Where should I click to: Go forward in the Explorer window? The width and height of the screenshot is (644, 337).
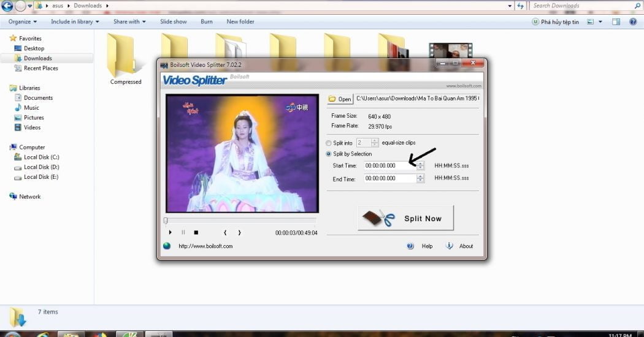20,6
